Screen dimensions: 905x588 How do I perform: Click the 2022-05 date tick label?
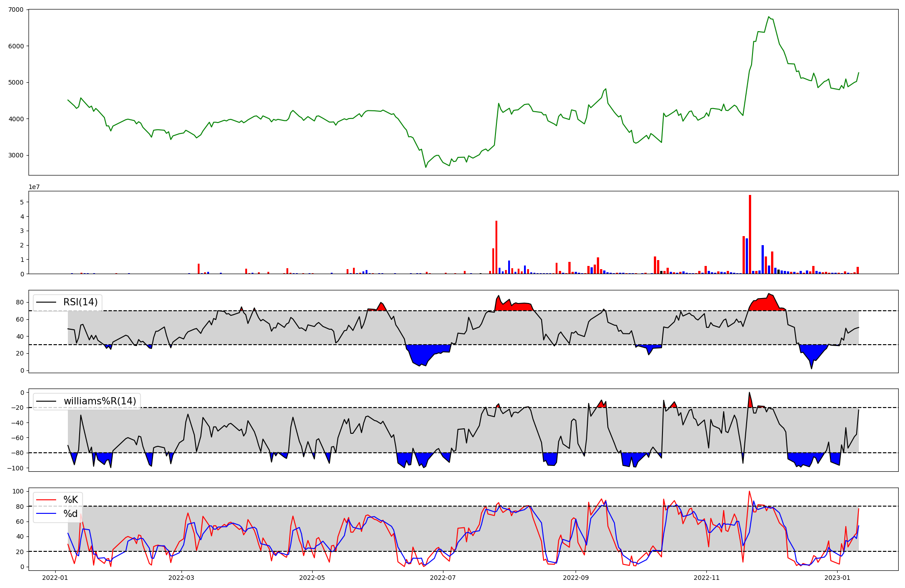(x=312, y=578)
